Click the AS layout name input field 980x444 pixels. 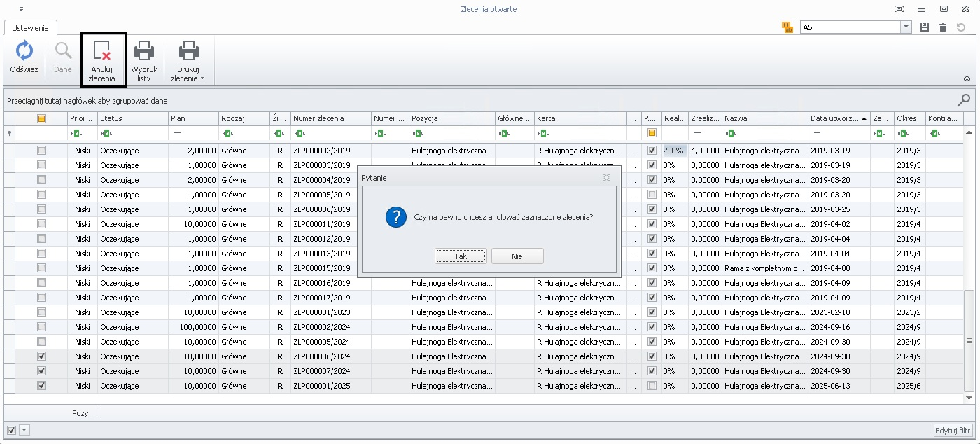[850, 27]
